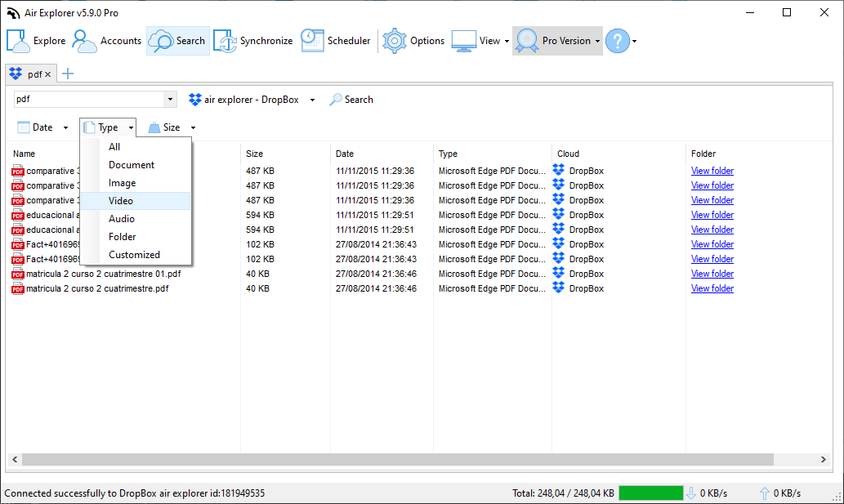The image size is (844, 504).
Task: Select Video from the Type menu
Action: pos(121,200)
